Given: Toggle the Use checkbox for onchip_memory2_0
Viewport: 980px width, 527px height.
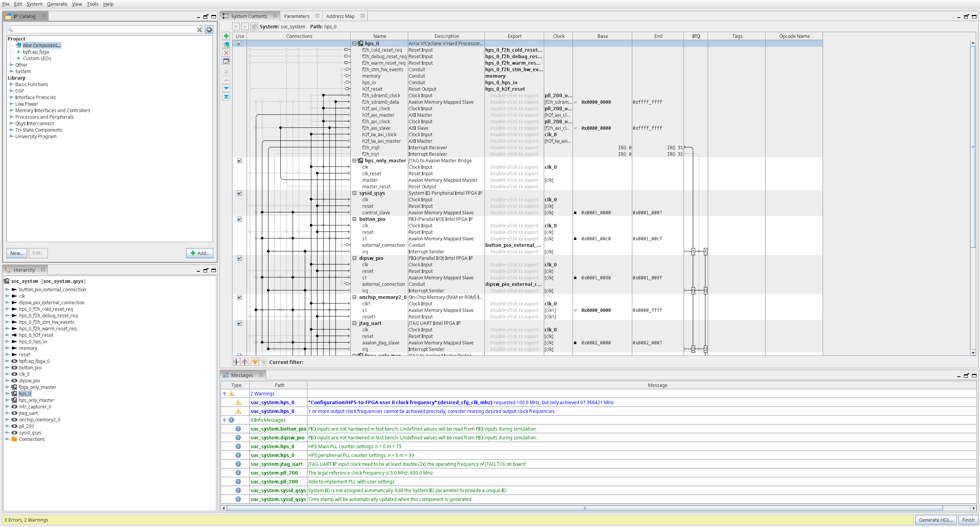Looking at the screenshot, I should 239,297.
